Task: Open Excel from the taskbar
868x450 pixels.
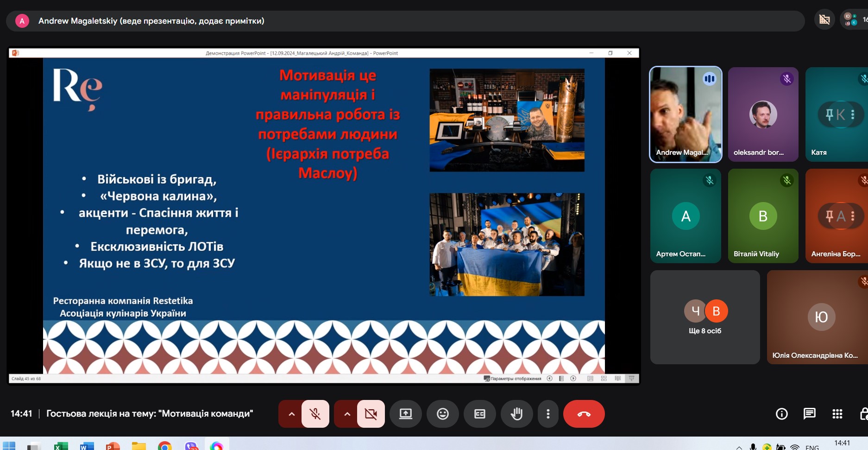Action: pos(61,446)
